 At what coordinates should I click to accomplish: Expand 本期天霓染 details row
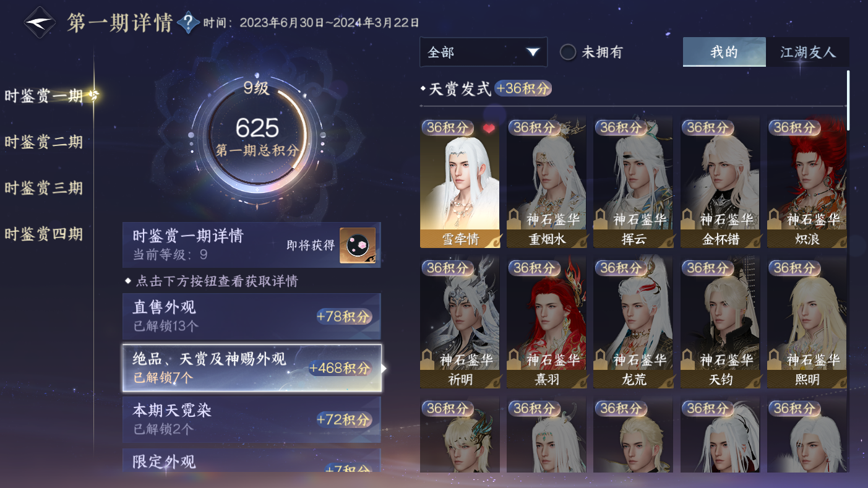click(x=252, y=419)
